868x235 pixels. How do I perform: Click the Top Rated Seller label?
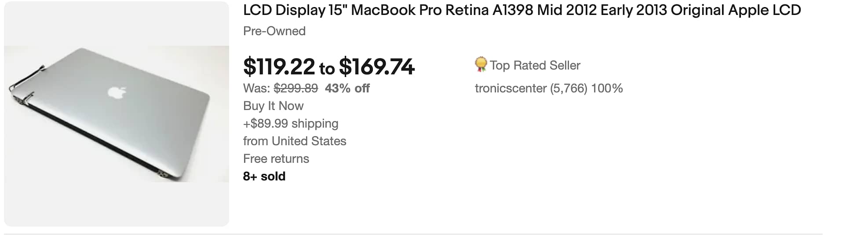pos(535,66)
